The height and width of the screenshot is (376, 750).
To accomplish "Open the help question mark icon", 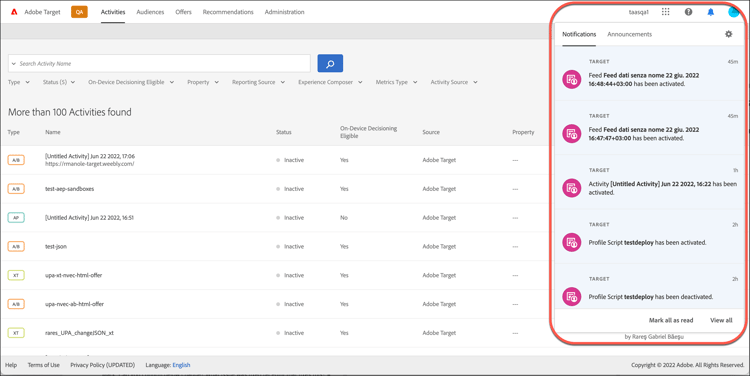I will (688, 12).
